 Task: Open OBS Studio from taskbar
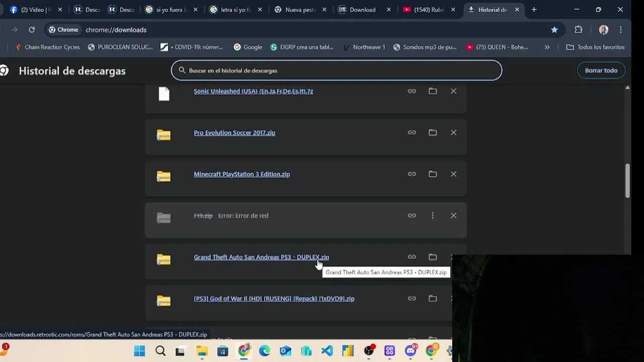point(369,351)
